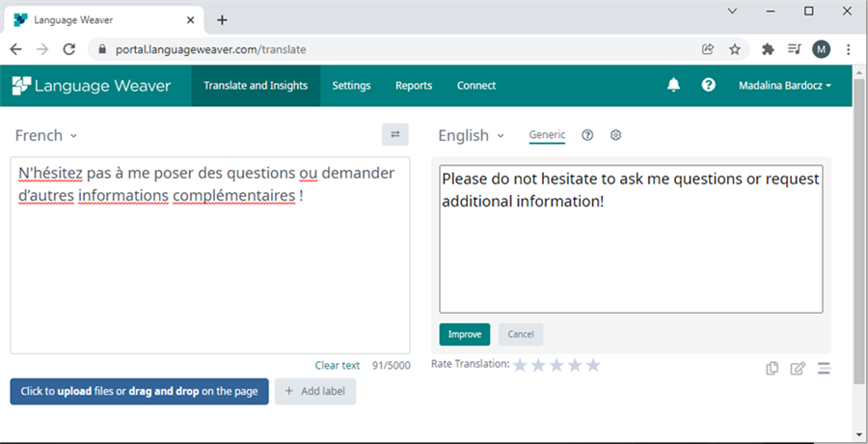The height and width of the screenshot is (444, 868).
Task: Swap source and target languages
Action: [394, 135]
